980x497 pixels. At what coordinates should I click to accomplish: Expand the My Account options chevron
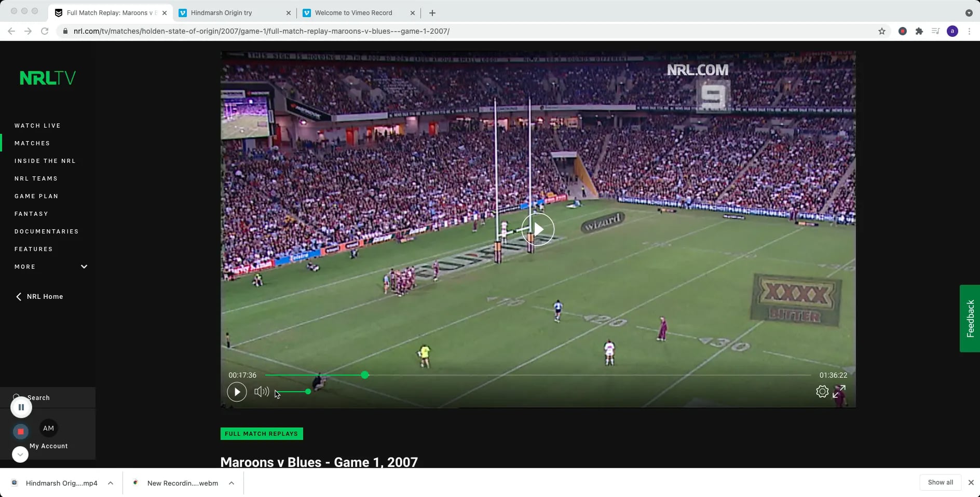(20, 454)
